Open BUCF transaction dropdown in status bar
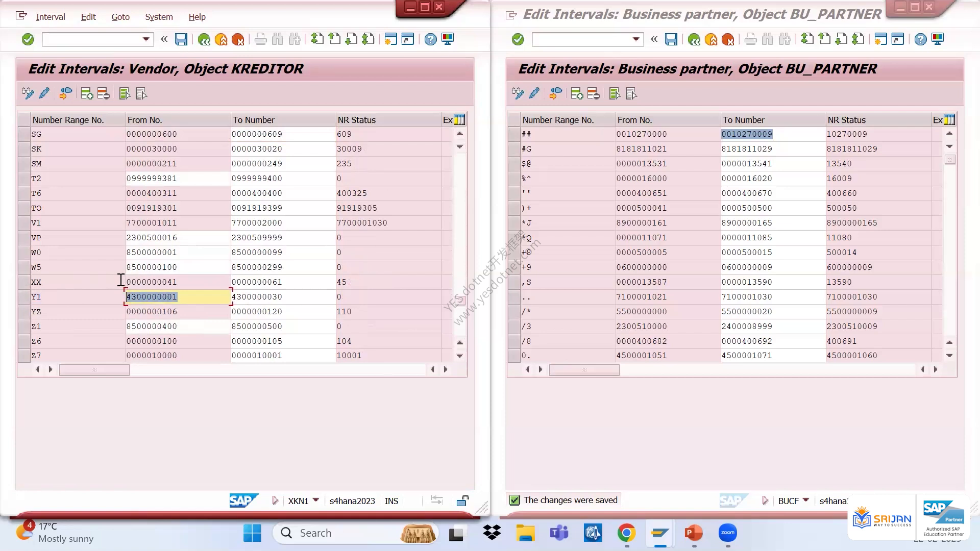Image resolution: width=980 pixels, height=551 pixels. coord(805,500)
